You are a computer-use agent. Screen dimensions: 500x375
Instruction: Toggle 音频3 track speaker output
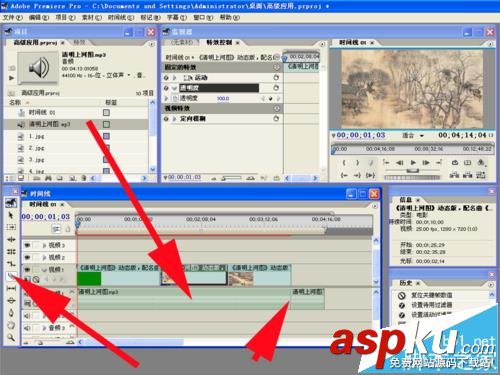point(27,328)
